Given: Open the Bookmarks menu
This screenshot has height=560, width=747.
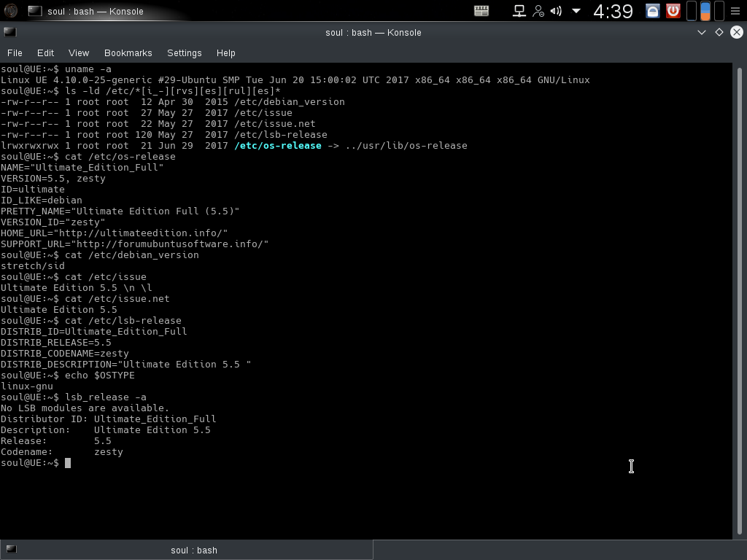Looking at the screenshot, I should point(128,52).
